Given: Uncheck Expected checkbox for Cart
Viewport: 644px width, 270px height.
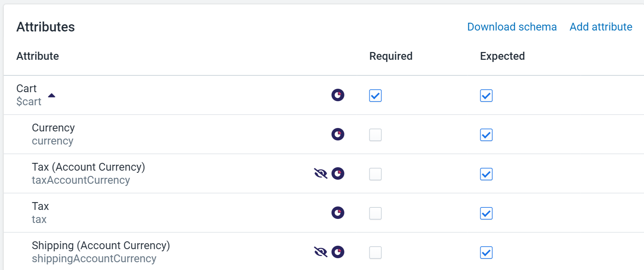Looking at the screenshot, I should (486, 96).
